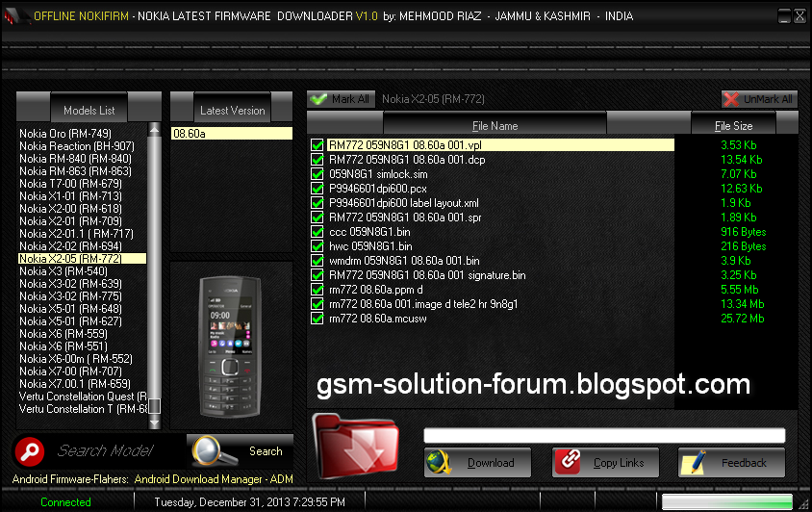Select Nokia X2-01 (RM-709) model

(x=83, y=221)
